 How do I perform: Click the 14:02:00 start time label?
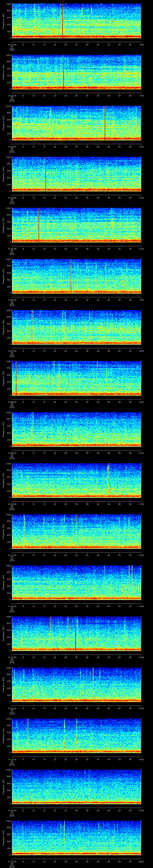[x=12, y=96]
